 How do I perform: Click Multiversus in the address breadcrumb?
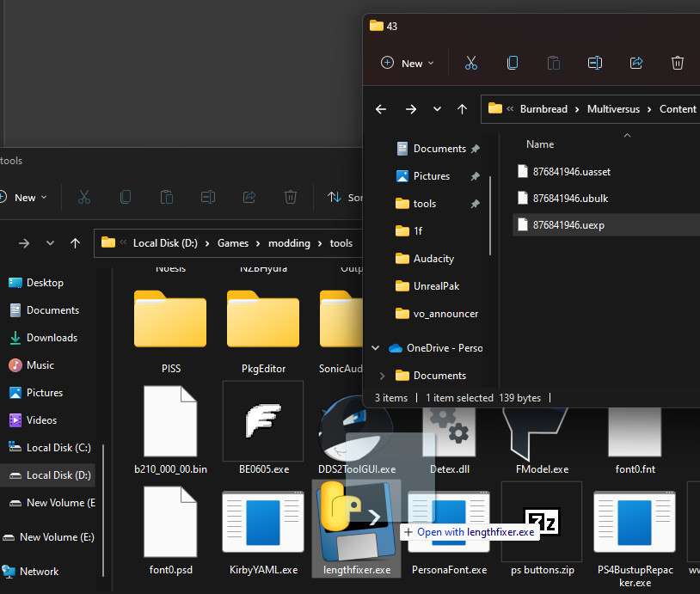tap(617, 109)
